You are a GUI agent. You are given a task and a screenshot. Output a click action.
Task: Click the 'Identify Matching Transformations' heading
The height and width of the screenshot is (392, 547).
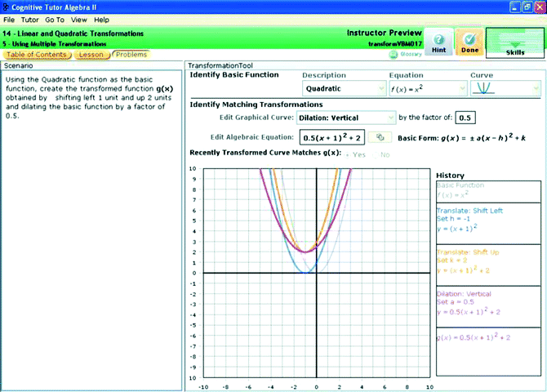pos(256,105)
